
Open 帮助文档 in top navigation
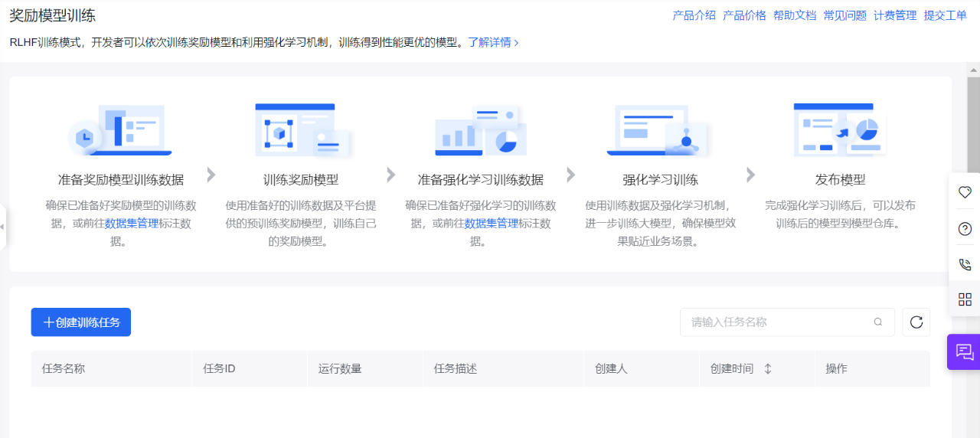[794, 15]
